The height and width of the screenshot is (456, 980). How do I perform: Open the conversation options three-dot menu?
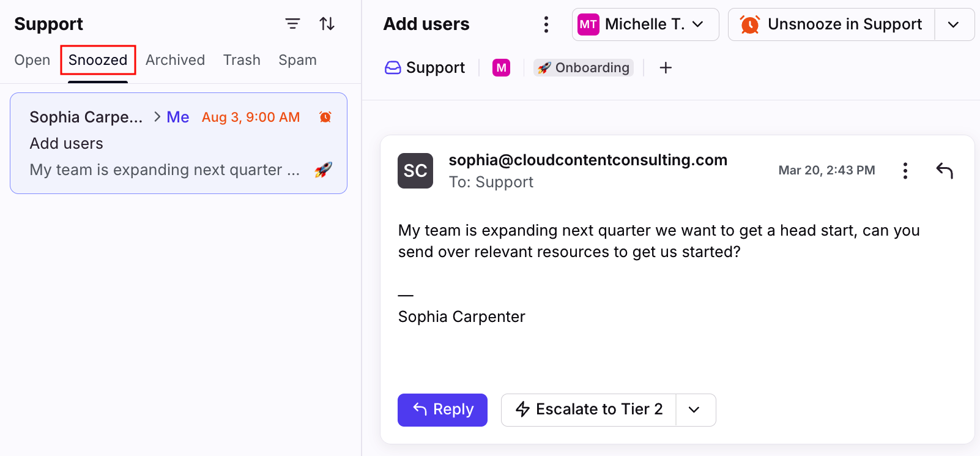click(x=546, y=24)
